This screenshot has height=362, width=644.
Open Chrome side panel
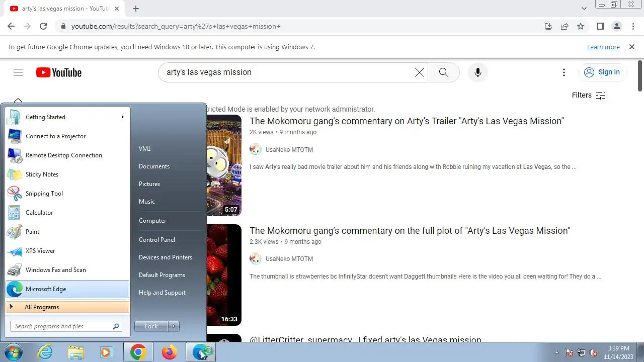600,26
